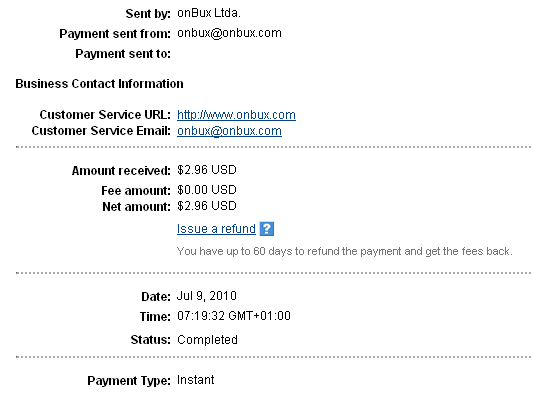This screenshot has width=533, height=394.
Task: Click the Fee amount value $0.00 USD
Action: point(207,190)
